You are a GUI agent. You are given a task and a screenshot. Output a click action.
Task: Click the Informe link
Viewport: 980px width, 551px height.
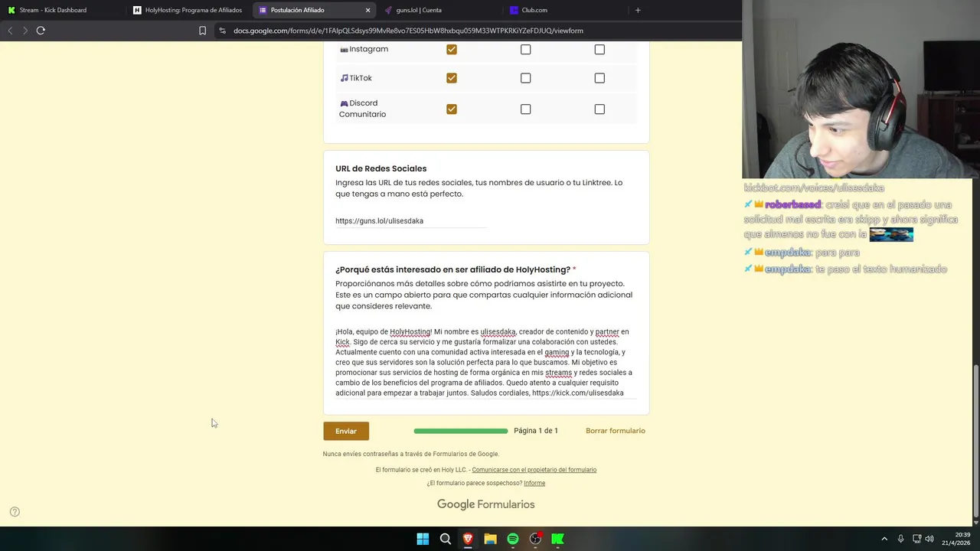(x=534, y=483)
